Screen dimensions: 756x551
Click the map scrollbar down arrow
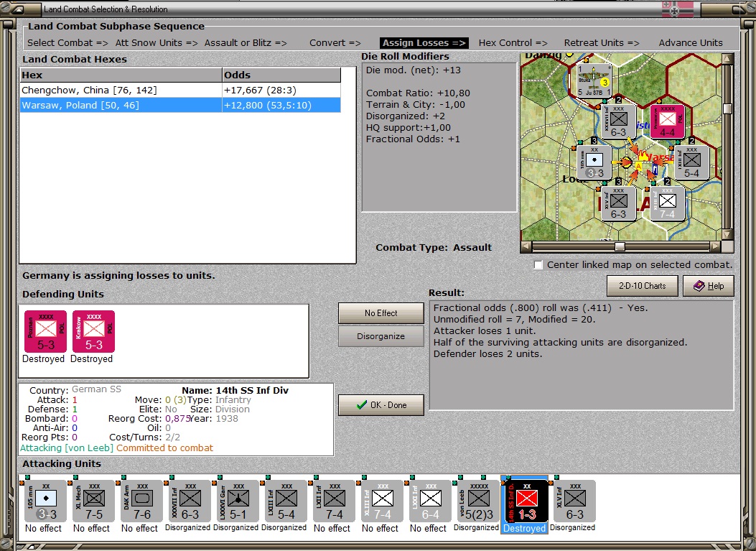727,234
